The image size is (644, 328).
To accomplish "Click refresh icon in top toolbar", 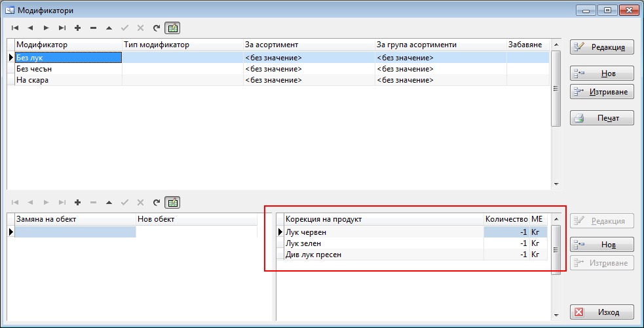I will pos(156,28).
